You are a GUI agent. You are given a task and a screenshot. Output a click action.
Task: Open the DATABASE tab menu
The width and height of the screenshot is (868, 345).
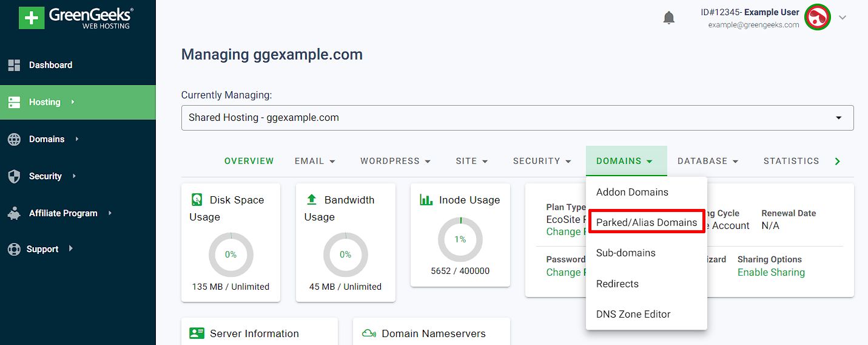[708, 161]
